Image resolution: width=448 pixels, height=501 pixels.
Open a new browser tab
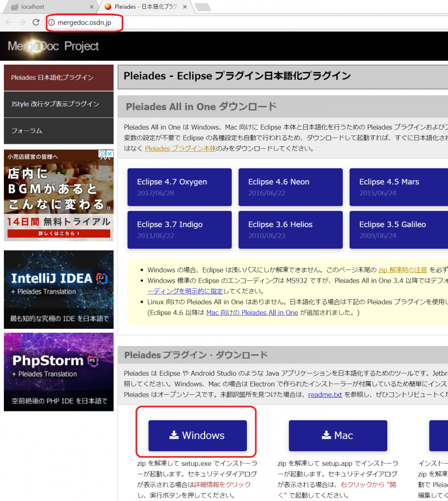202,7
